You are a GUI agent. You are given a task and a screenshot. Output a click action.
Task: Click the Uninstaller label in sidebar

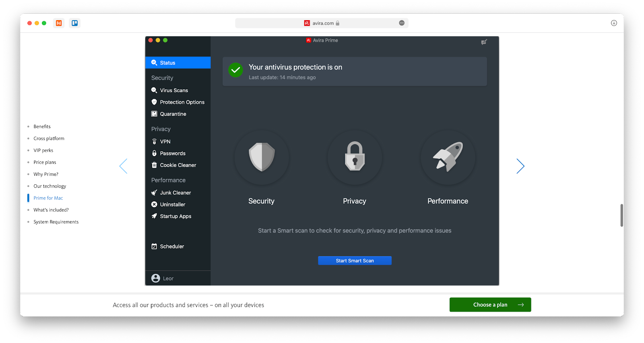tap(173, 204)
